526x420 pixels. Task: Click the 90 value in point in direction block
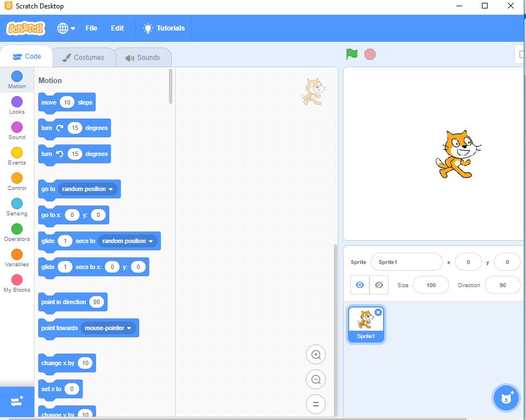point(97,302)
